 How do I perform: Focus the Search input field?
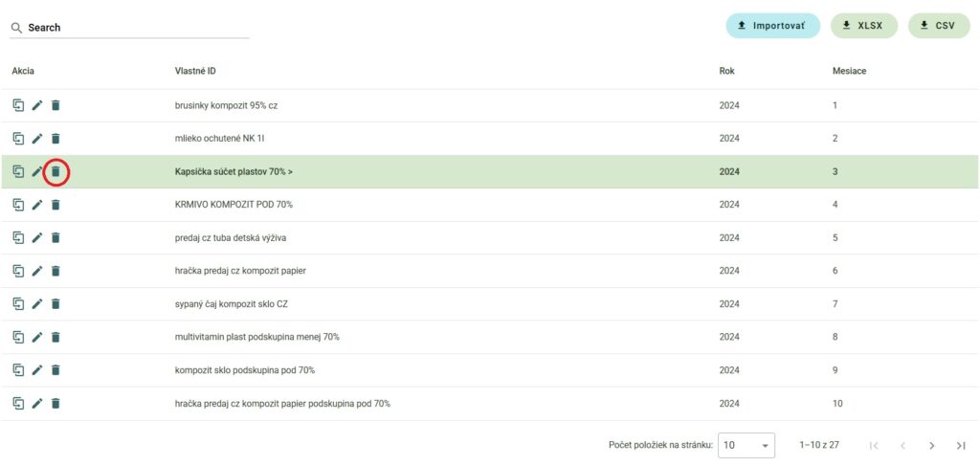point(134,28)
